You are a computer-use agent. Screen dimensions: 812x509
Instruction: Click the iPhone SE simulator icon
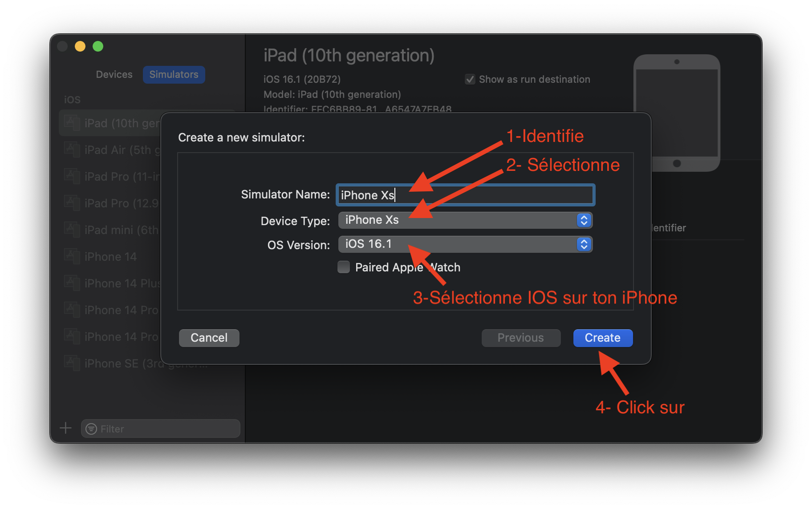[71, 363]
